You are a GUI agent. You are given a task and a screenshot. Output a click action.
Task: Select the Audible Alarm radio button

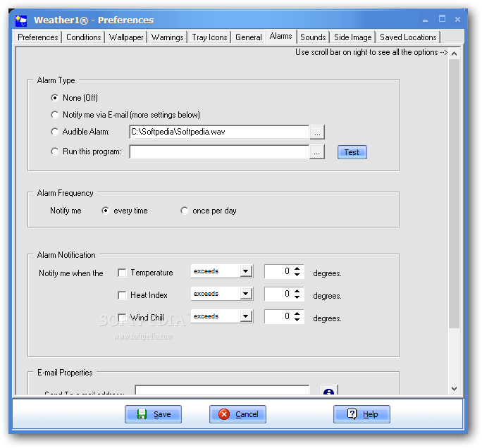[55, 132]
